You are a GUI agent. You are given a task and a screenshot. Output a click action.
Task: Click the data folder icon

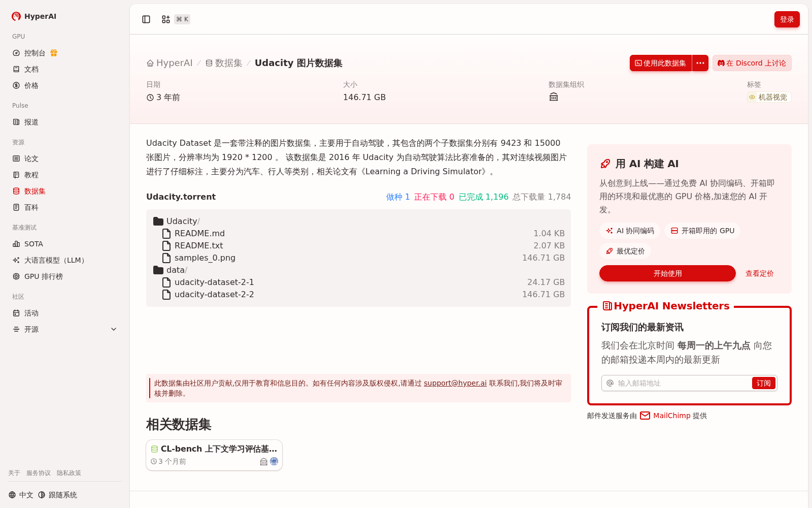click(158, 270)
